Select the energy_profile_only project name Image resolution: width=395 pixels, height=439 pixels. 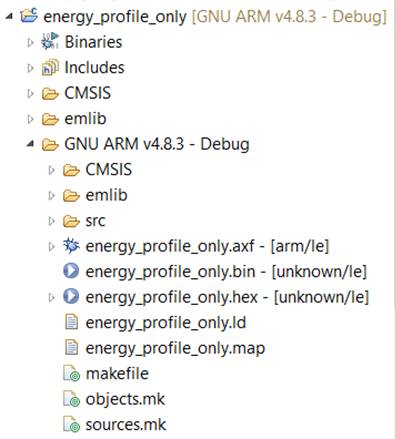(x=115, y=17)
